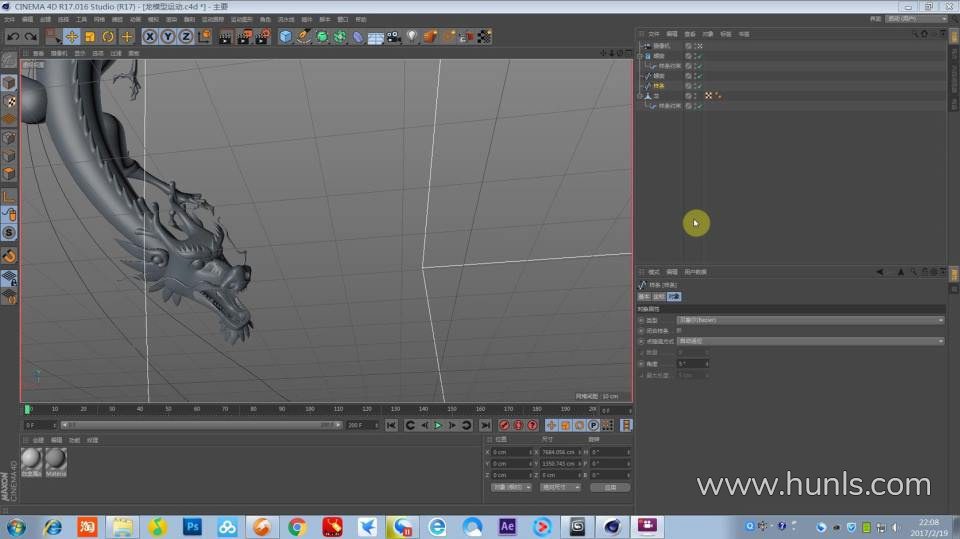Screen dimensions: 960x539
Task: Activate the Move tool
Action: click(72, 37)
